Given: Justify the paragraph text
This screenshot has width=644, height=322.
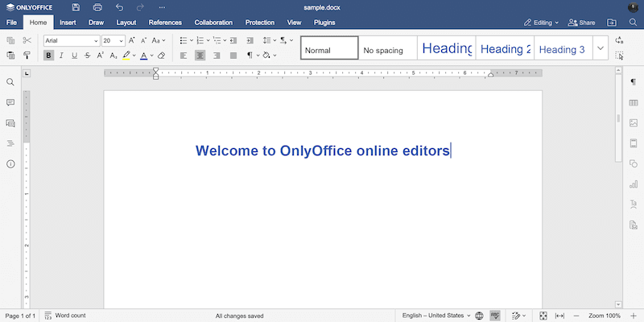Looking at the screenshot, I should [233, 55].
